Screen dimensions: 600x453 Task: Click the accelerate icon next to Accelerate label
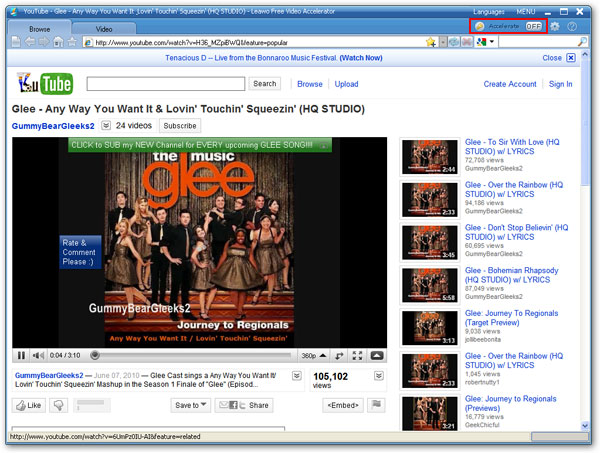pos(479,26)
